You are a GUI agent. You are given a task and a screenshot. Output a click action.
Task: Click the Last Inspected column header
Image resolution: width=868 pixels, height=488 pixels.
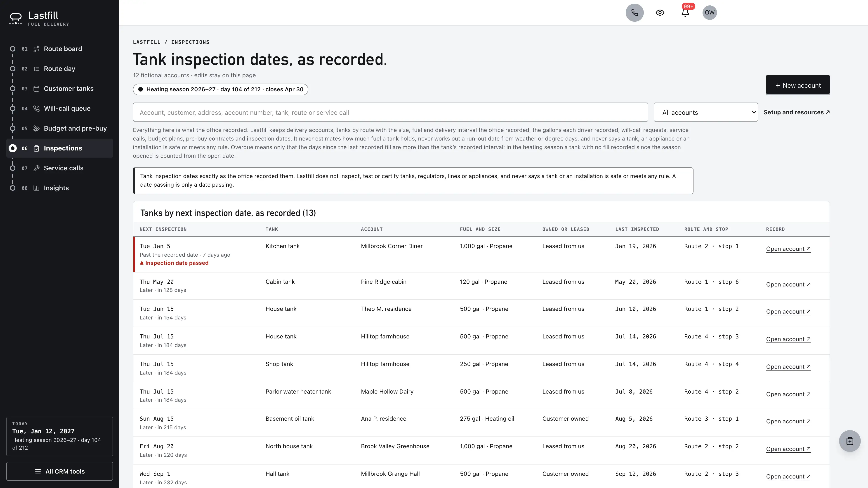(637, 229)
